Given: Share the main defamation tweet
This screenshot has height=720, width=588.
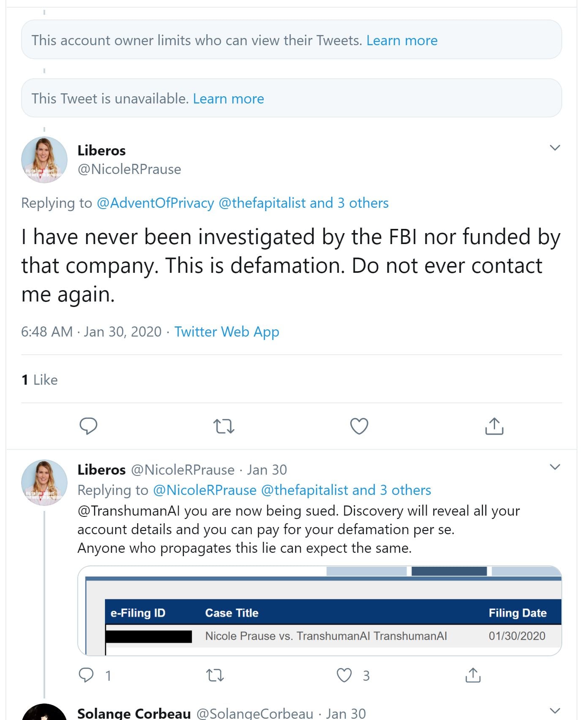Looking at the screenshot, I should [494, 426].
